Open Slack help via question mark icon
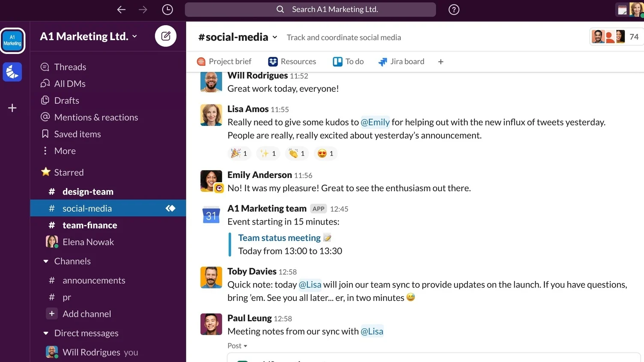The height and width of the screenshot is (362, 644). pyautogui.click(x=453, y=9)
